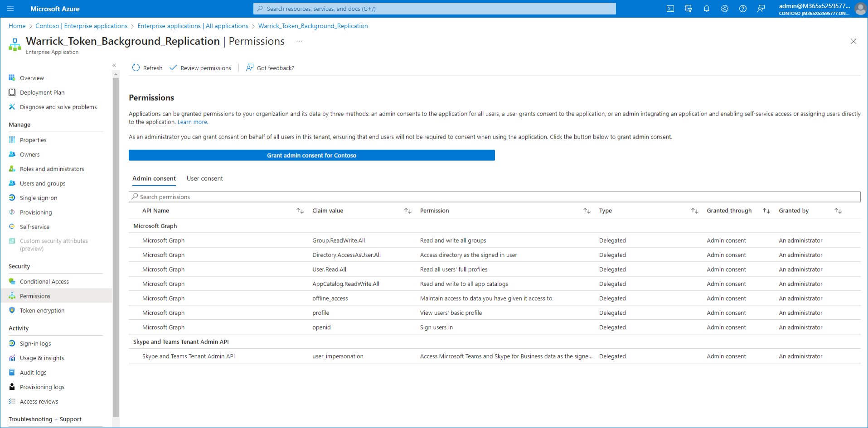Screen dimensions: 868x428
Task: Click Grant admin consent for Contoso
Action: (x=311, y=155)
